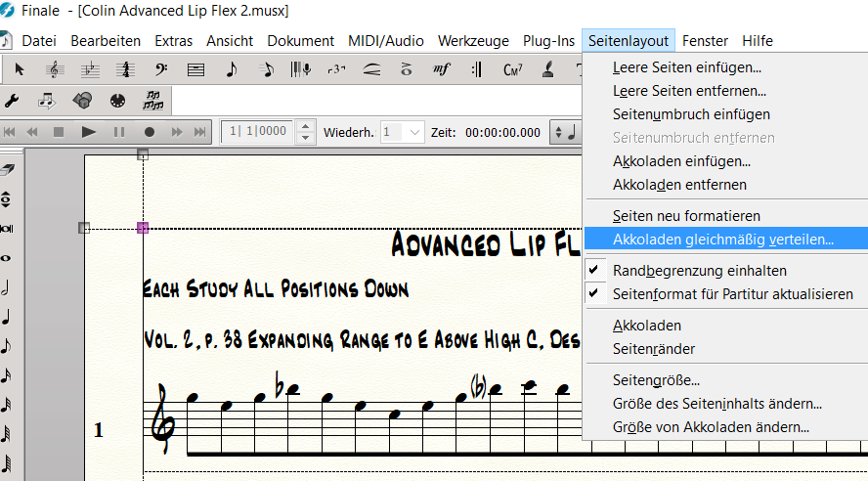Open the Ansicht menu
The image size is (868, 481).
point(230,41)
